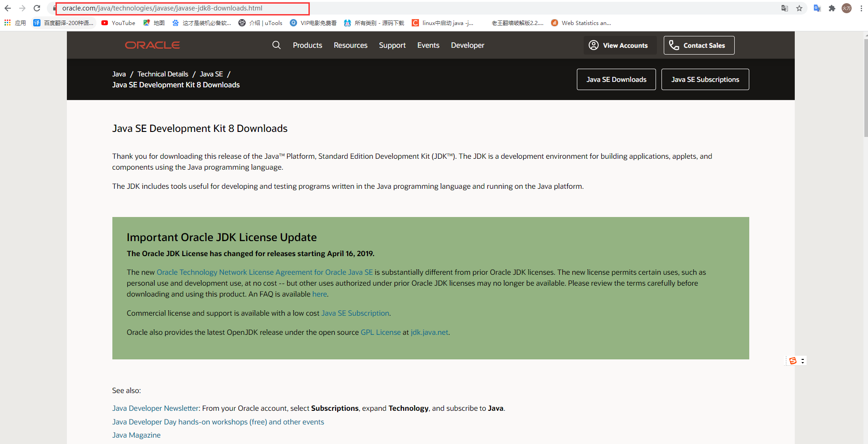Screen dimensions: 868x444
Task: Open the translate page icon
Action: 785,8
